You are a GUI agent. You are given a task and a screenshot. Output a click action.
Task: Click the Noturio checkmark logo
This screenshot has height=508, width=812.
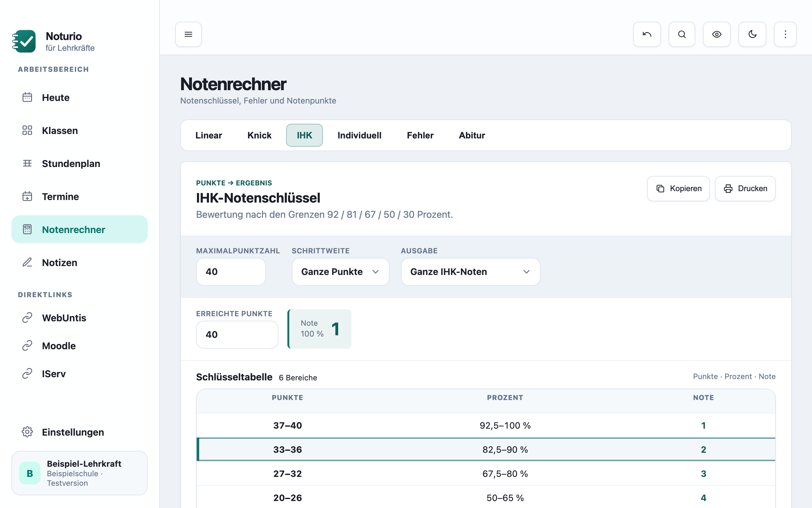point(24,41)
